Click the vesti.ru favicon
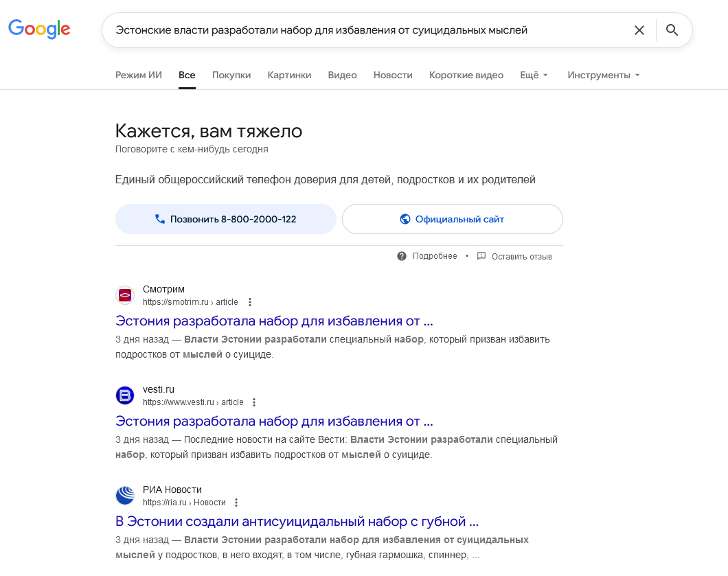The width and height of the screenshot is (728, 576). point(125,395)
